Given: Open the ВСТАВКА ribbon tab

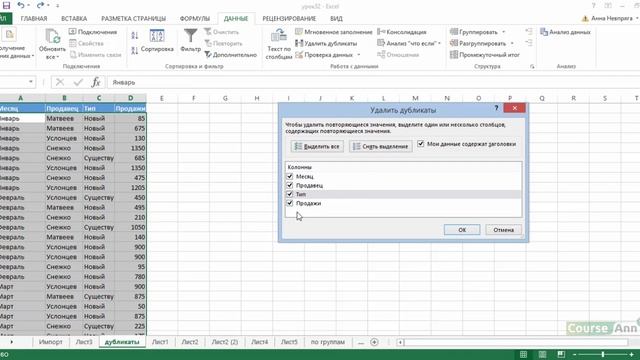Looking at the screenshot, I should [x=74, y=19].
